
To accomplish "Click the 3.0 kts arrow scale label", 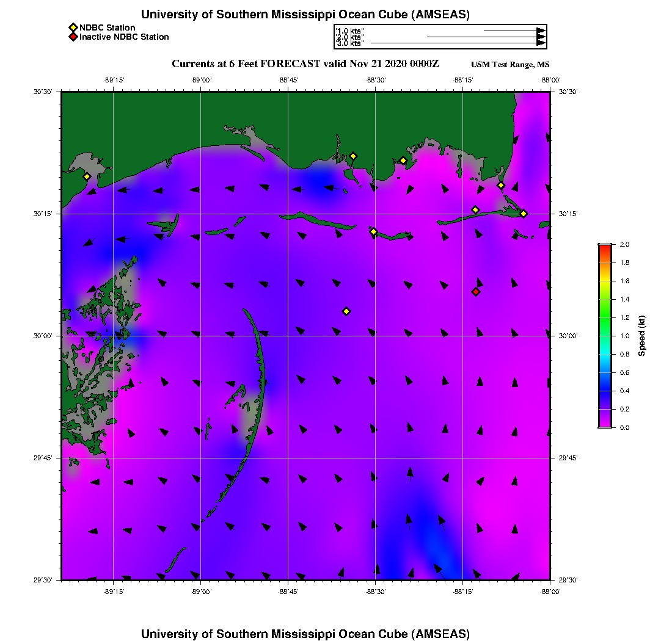I will pos(351,43).
